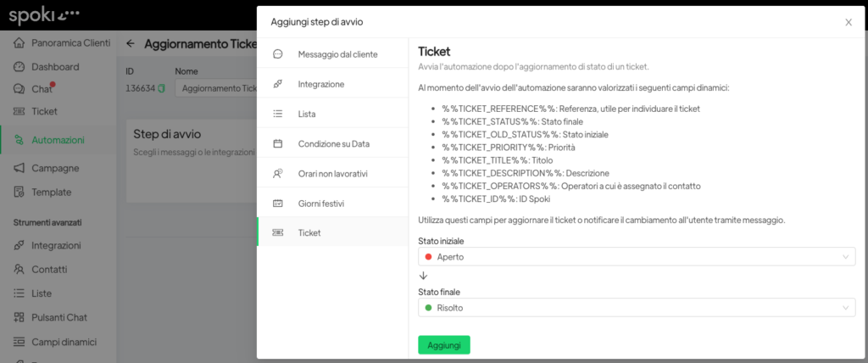Image resolution: width=868 pixels, height=363 pixels.
Task: Open the Stato iniziale dropdown
Action: (636, 256)
